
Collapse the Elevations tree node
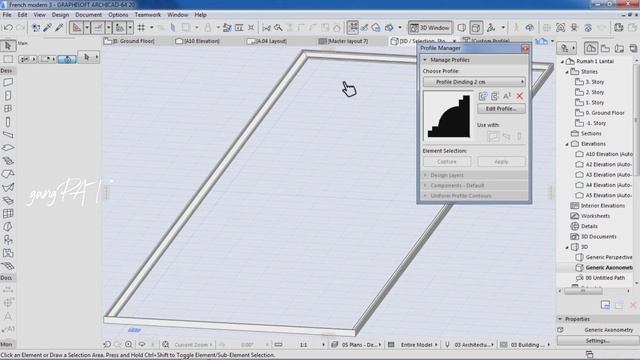click(x=567, y=144)
